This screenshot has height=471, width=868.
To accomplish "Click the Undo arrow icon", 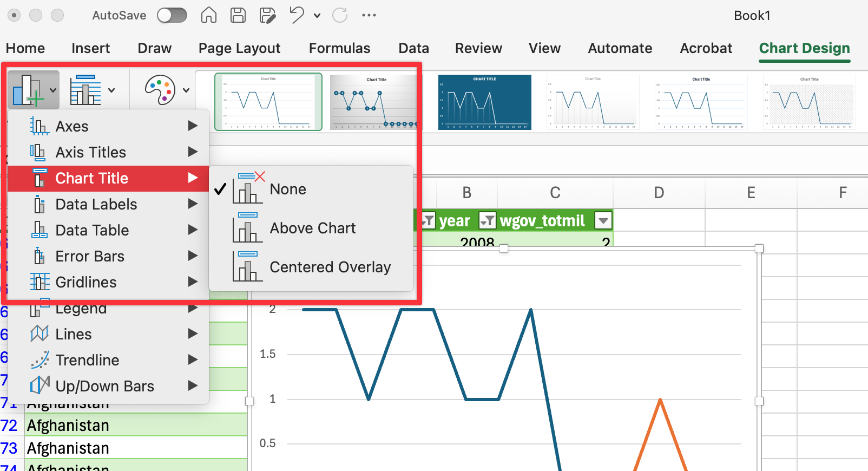I will [x=297, y=15].
